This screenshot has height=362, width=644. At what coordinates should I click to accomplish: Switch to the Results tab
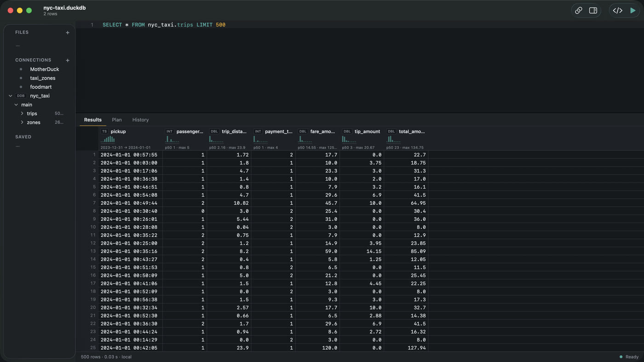tap(93, 120)
